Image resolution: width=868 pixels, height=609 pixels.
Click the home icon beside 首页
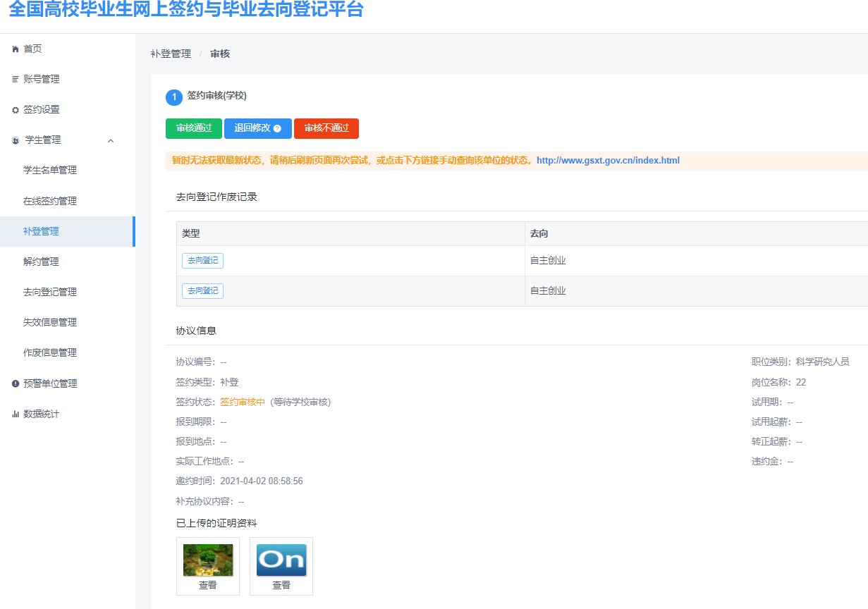(x=16, y=49)
